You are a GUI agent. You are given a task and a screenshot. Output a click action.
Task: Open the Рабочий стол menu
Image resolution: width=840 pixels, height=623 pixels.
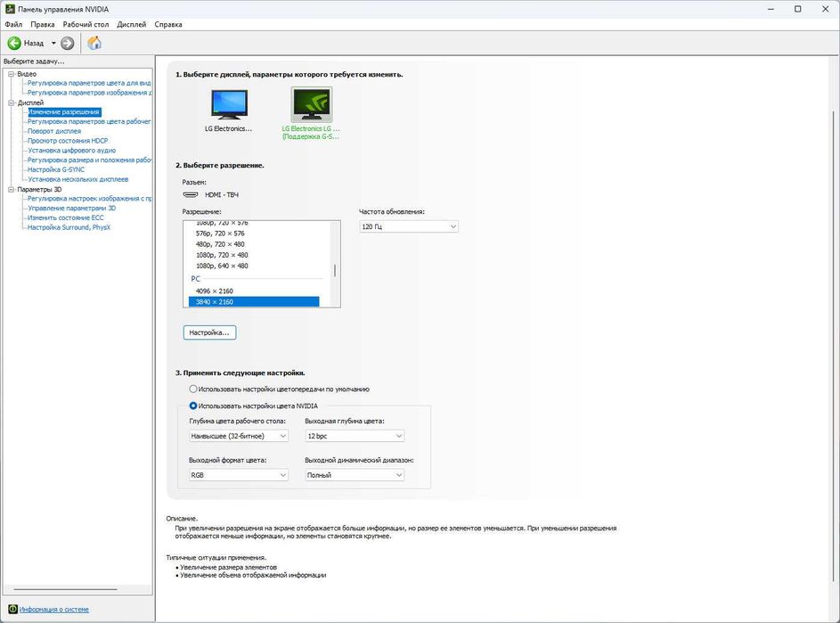pos(86,25)
